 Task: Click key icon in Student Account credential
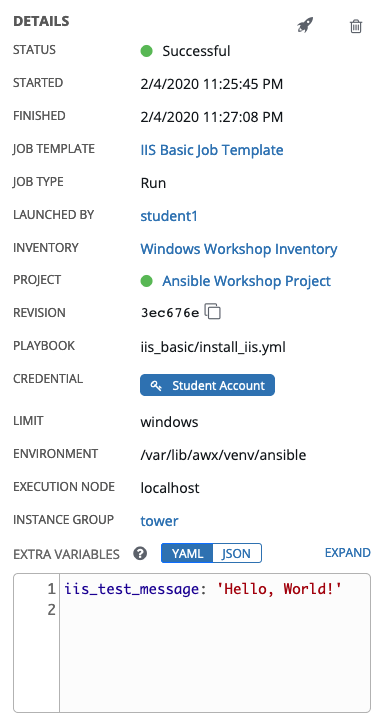click(x=156, y=385)
